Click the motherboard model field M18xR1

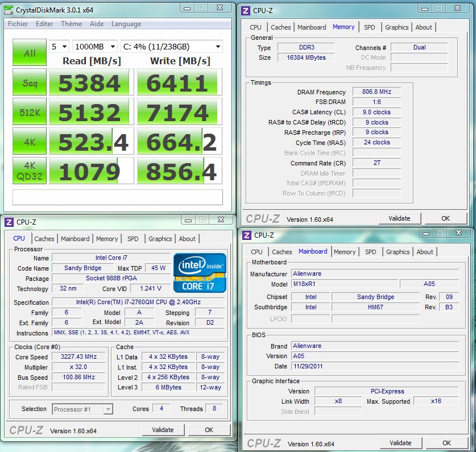(345, 284)
